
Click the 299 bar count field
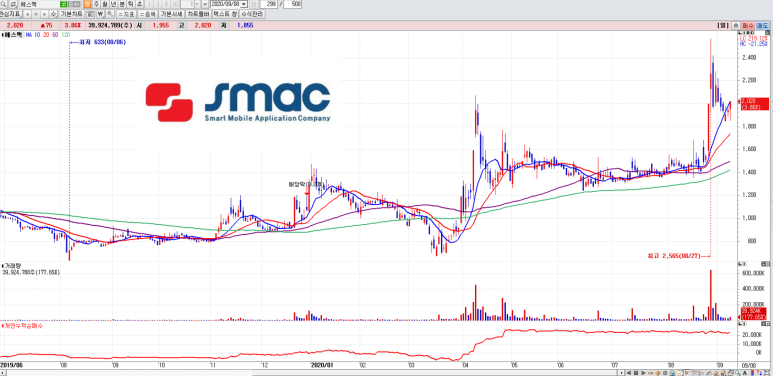(269, 4)
